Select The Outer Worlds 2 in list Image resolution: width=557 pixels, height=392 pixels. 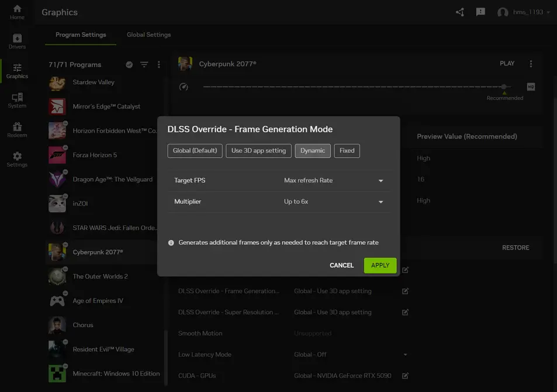103,276
